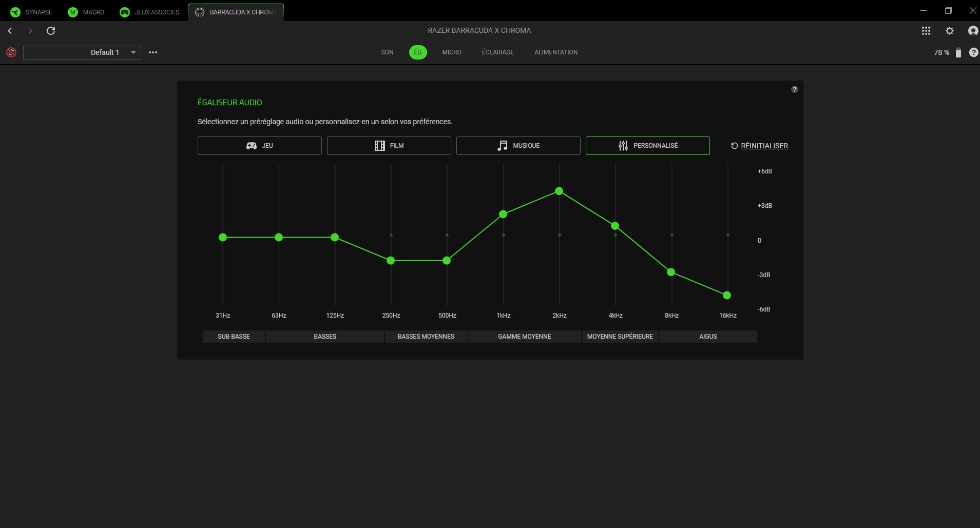Click the 2kHz slider handle
This screenshot has width=980, height=528.
tap(559, 191)
